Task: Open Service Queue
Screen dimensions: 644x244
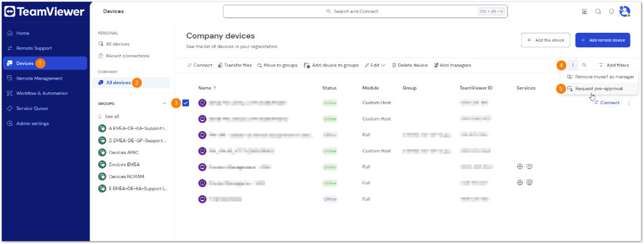Action: [32, 108]
